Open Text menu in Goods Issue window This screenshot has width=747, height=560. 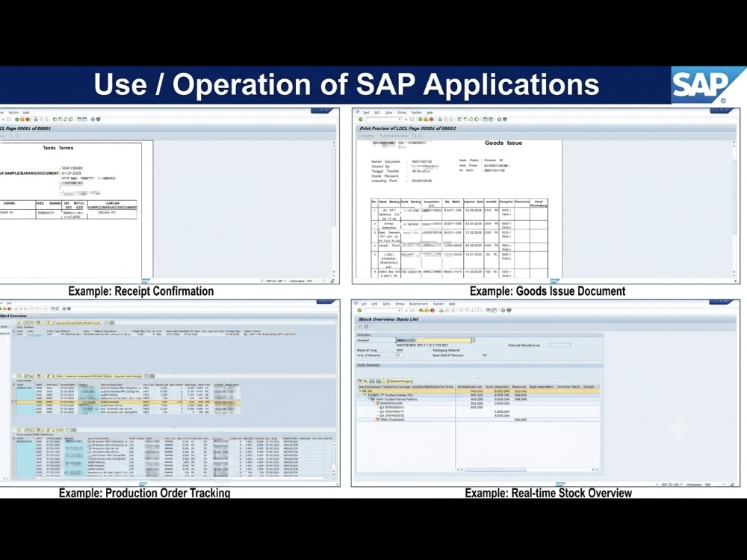tap(366, 113)
